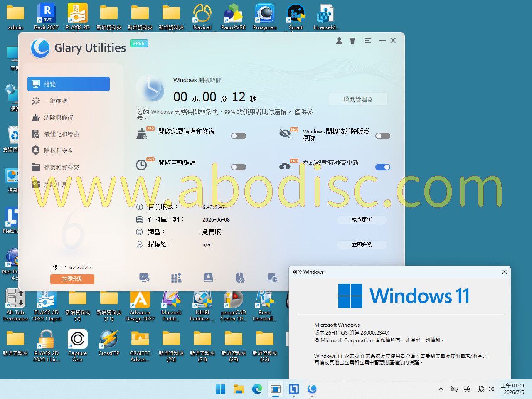Select the Navicat desktop shortcut
The width and height of the screenshot is (532, 399).
202,17
